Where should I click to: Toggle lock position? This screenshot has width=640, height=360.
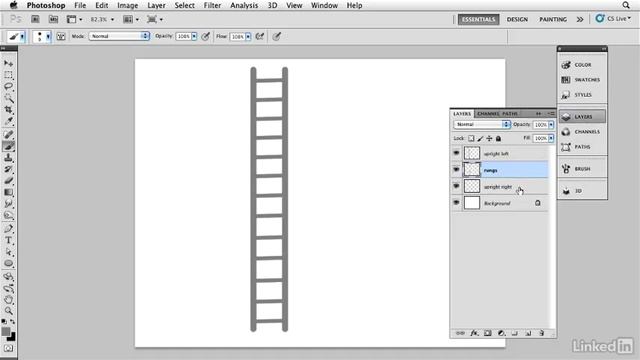[x=489, y=138]
